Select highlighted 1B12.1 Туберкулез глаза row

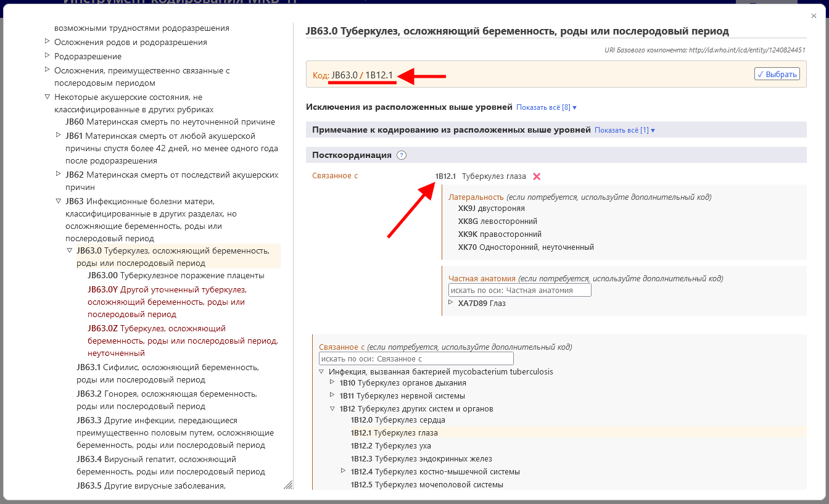(x=579, y=433)
